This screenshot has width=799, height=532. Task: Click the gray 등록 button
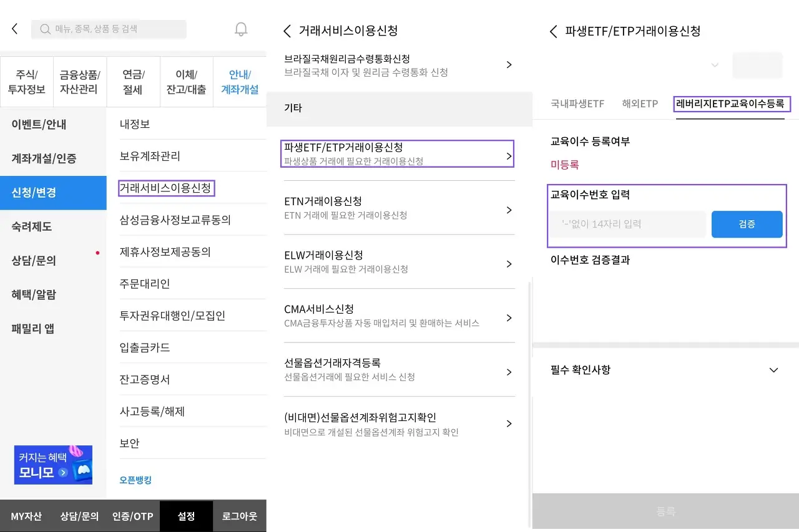665,512
